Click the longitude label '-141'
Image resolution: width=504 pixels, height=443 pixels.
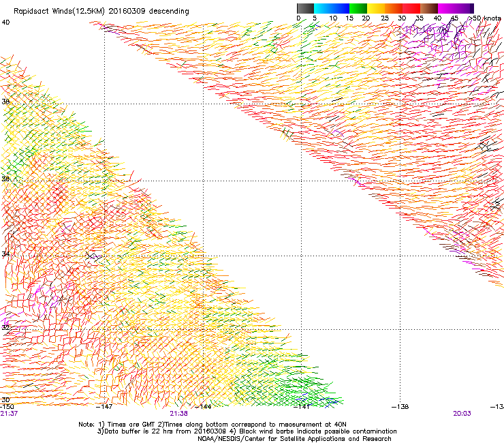click(302, 407)
